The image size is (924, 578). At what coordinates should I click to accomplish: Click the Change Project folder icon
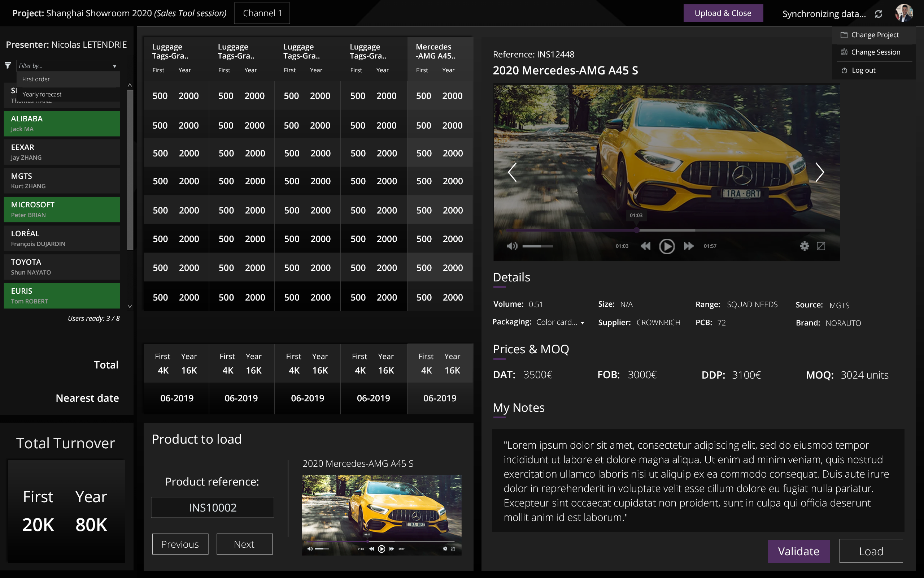(844, 35)
